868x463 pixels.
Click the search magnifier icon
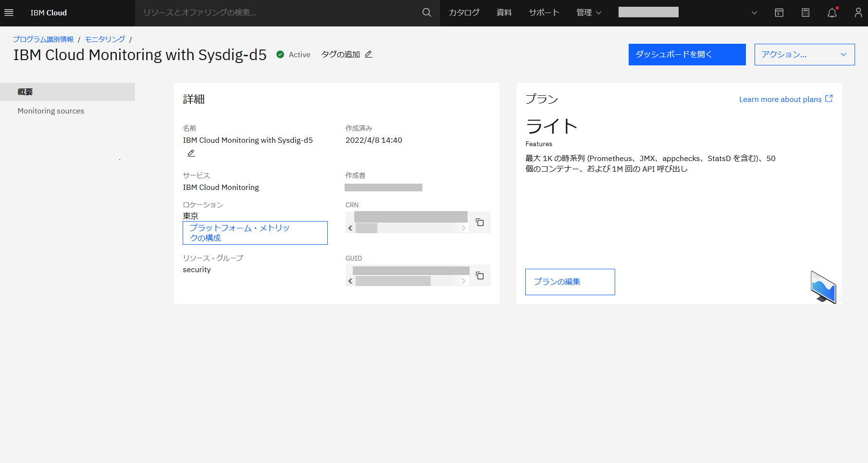[x=427, y=13]
